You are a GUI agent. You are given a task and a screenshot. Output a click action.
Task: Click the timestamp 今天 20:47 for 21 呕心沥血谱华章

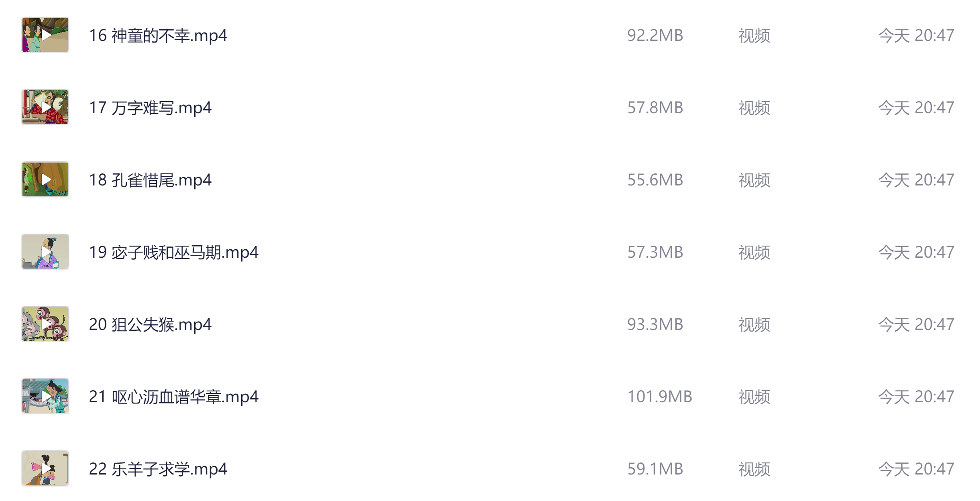916,396
